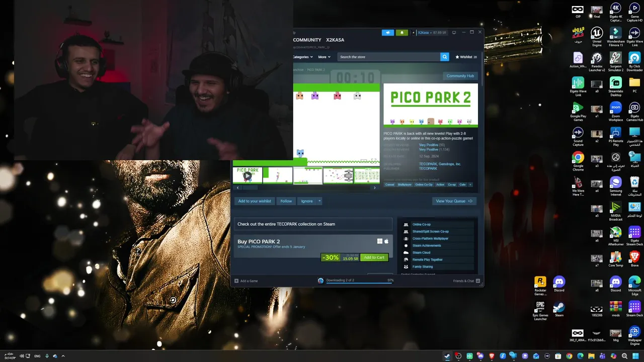The width and height of the screenshot is (644, 362).
Task: Click the Online Co-Op tag
Action: point(424,185)
